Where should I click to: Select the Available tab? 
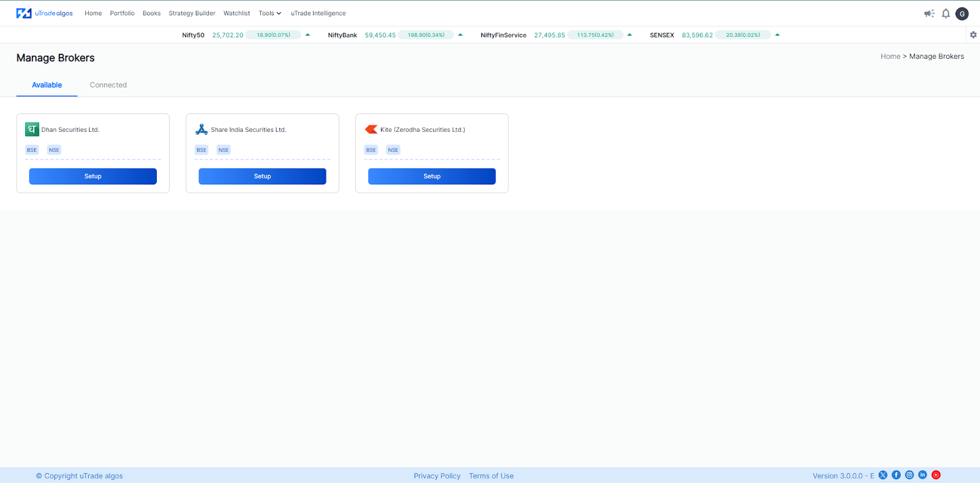click(x=47, y=85)
